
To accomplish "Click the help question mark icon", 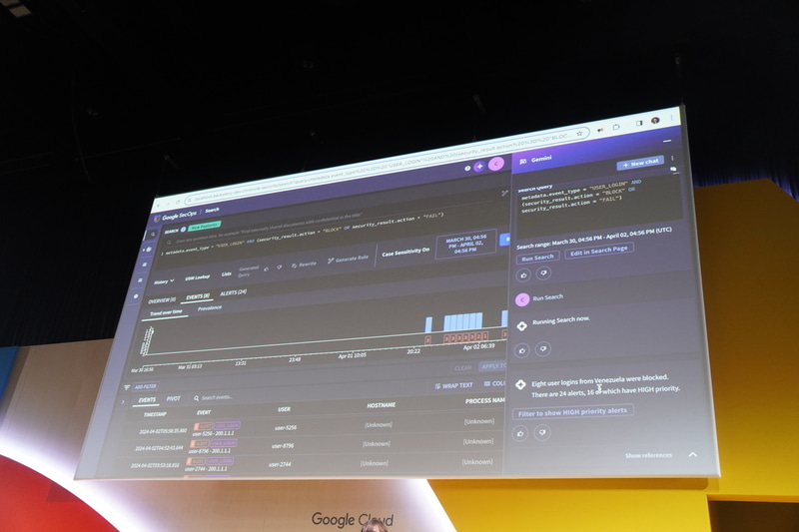I will pos(467,168).
